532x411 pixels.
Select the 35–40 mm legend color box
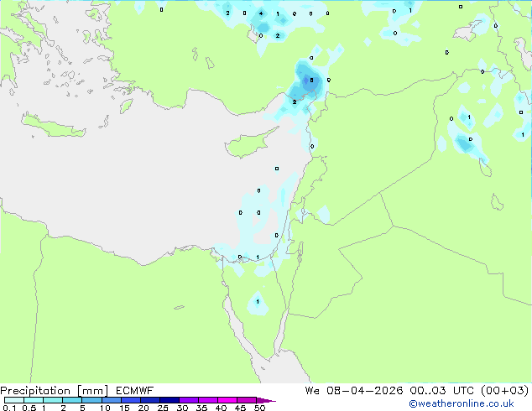[207, 400]
